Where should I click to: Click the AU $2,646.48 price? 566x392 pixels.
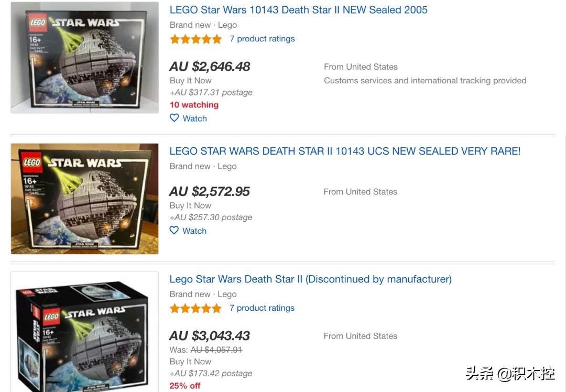tap(210, 67)
